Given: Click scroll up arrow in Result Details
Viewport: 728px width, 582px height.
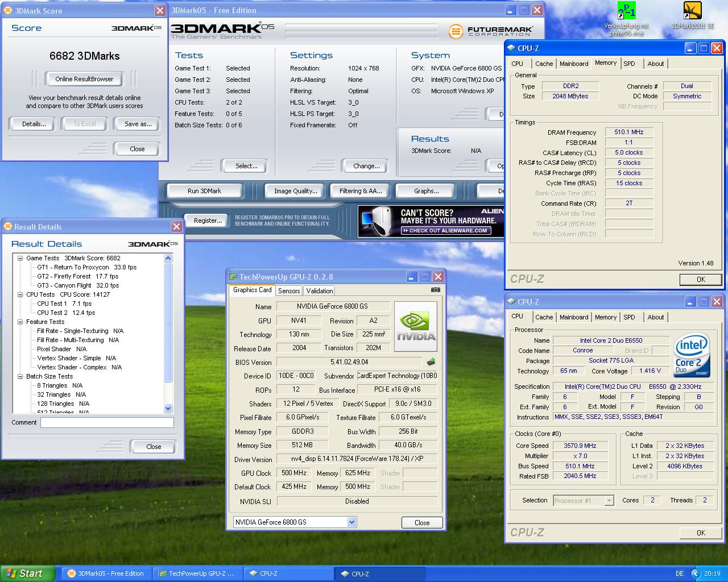Looking at the screenshot, I should coord(168,258).
